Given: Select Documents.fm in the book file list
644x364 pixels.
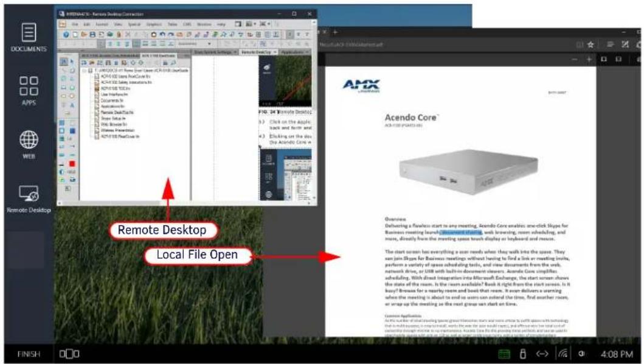Looking at the screenshot, I should [x=112, y=100].
